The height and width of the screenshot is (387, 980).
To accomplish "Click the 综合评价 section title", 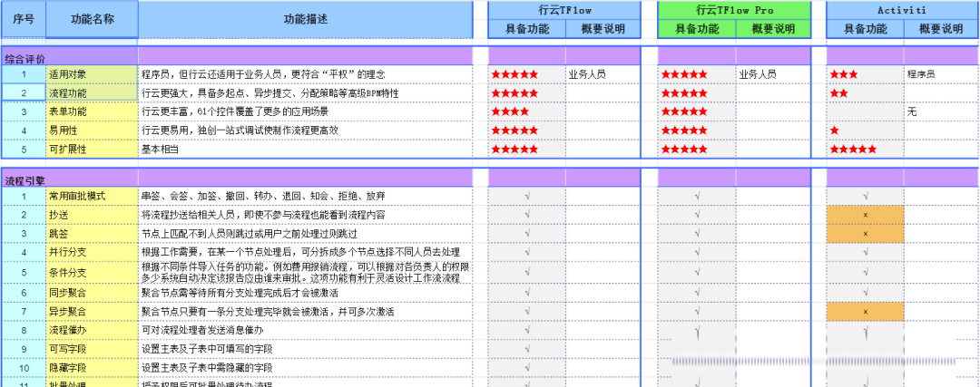I will pos(25,59).
